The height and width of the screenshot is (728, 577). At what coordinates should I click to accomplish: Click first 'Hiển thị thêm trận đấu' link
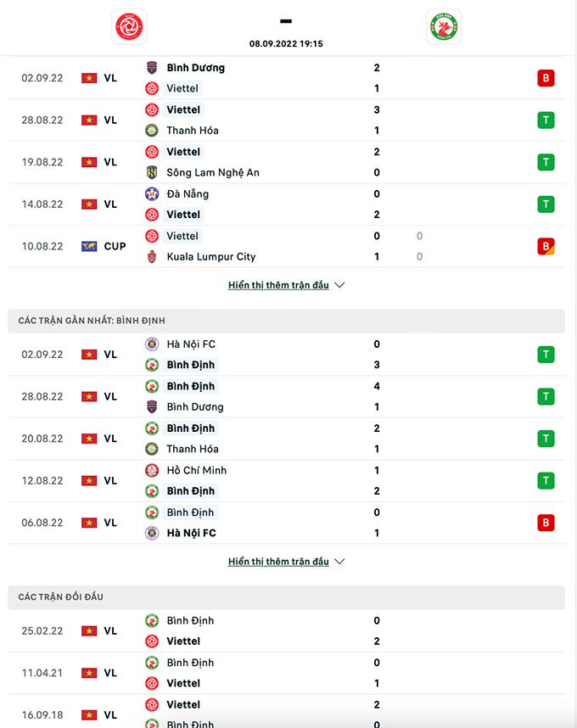point(278,285)
